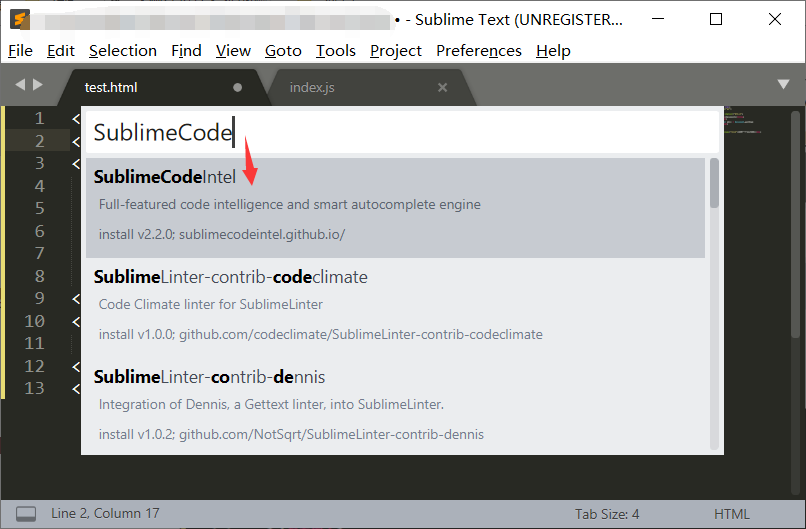Image resolution: width=806 pixels, height=529 pixels.
Task: Click line number 1 in gutter
Action: [x=40, y=119]
